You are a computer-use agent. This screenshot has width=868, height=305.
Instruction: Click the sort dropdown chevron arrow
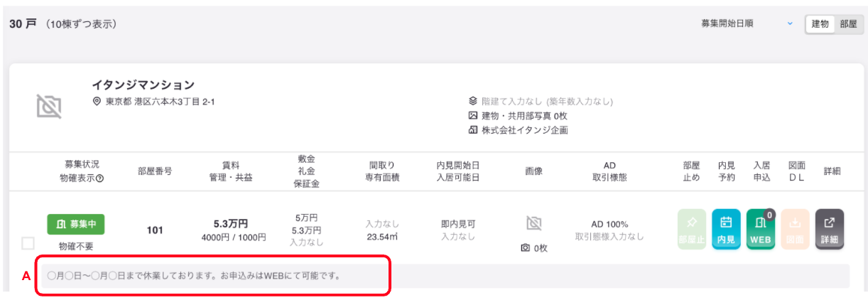pos(789,23)
